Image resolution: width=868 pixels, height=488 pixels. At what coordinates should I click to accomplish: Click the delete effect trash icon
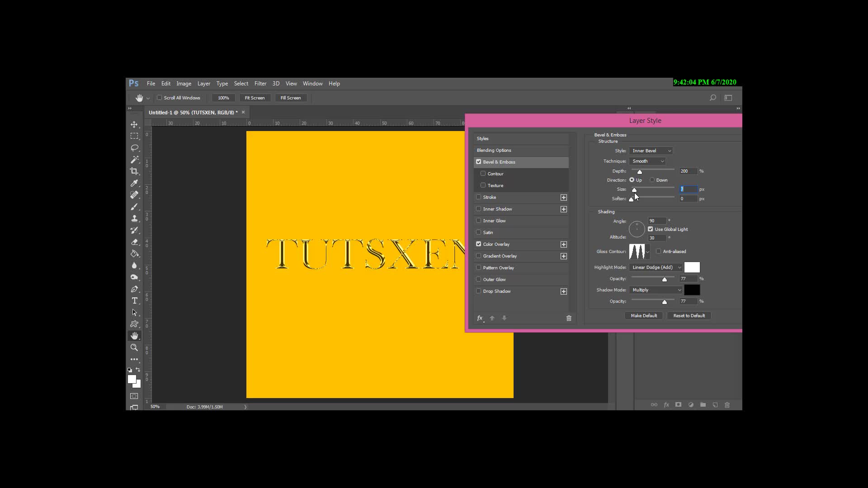tap(569, 318)
